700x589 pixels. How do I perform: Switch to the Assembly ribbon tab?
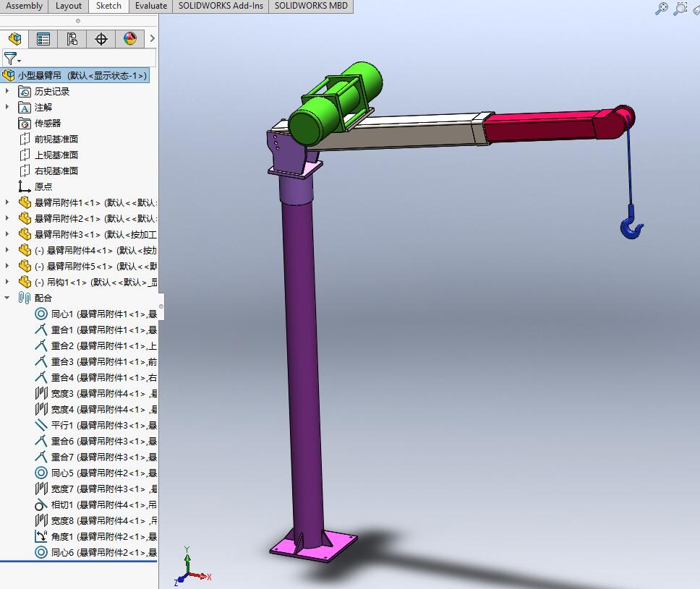coord(24,6)
